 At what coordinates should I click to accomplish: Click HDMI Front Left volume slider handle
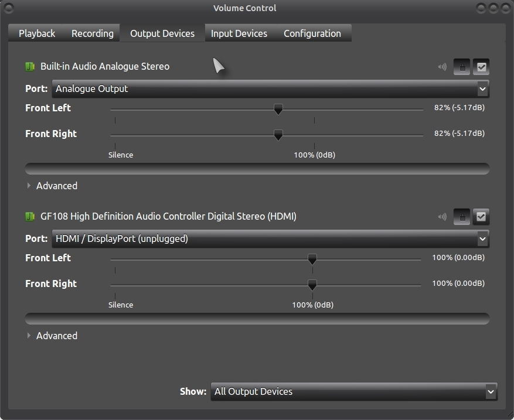[x=312, y=259]
